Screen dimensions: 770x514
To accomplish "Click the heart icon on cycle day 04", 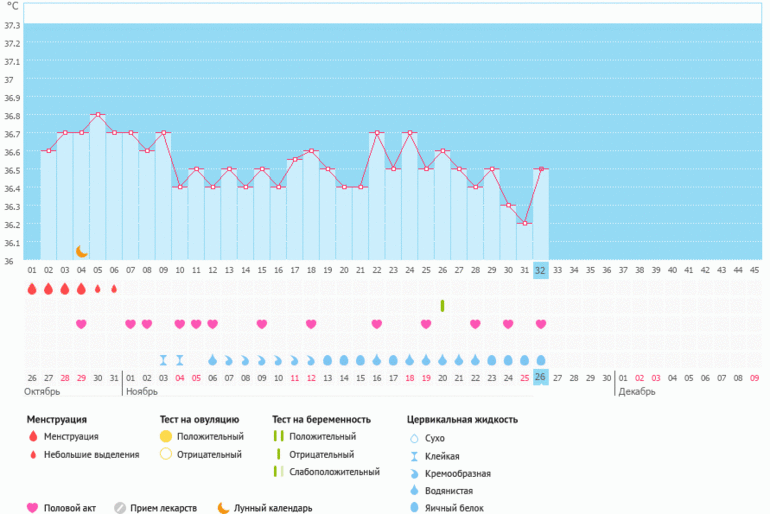I will coord(81,324).
